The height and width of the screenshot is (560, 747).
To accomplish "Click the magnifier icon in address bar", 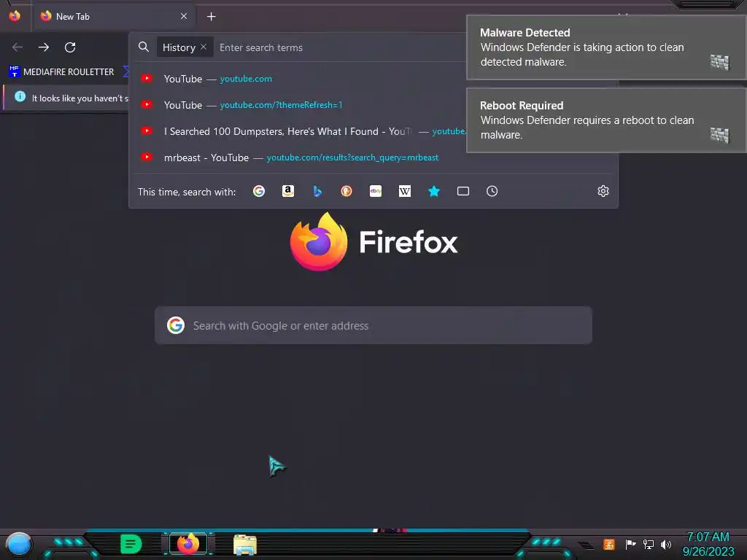I will pos(144,47).
